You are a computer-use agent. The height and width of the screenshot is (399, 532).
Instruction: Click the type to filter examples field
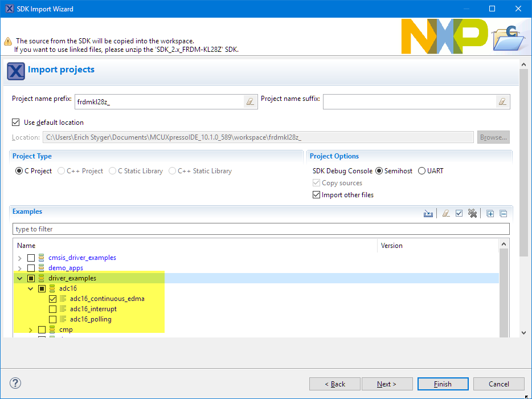(261, 229)
